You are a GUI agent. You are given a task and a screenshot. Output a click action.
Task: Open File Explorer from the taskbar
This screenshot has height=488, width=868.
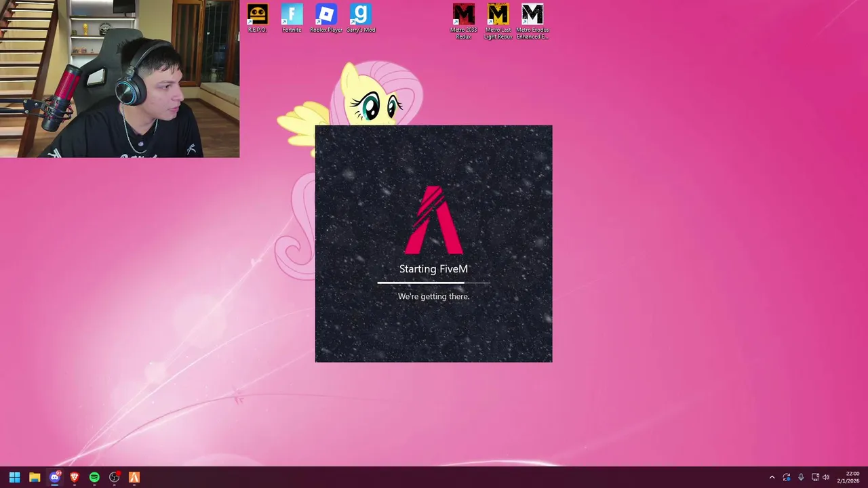click(x=35, y=477)
